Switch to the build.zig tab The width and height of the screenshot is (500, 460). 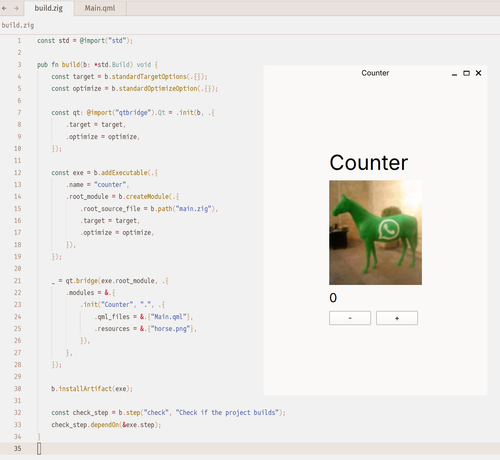click(49, 8)
